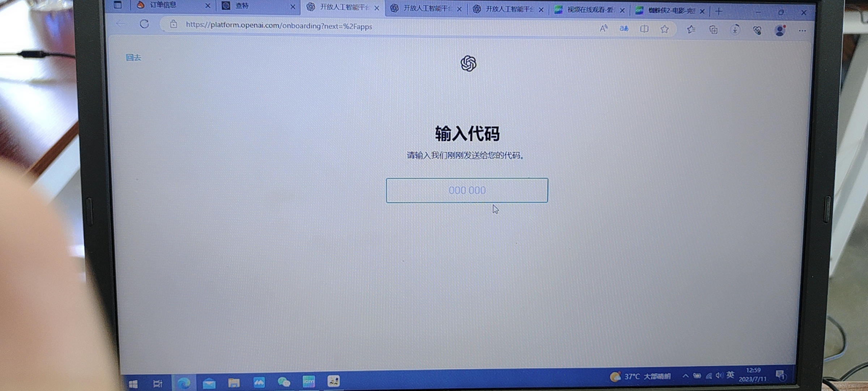Focus the 000 000 code input field
The width and height of the screenshot is (868, 391).
tap(467, 190)
